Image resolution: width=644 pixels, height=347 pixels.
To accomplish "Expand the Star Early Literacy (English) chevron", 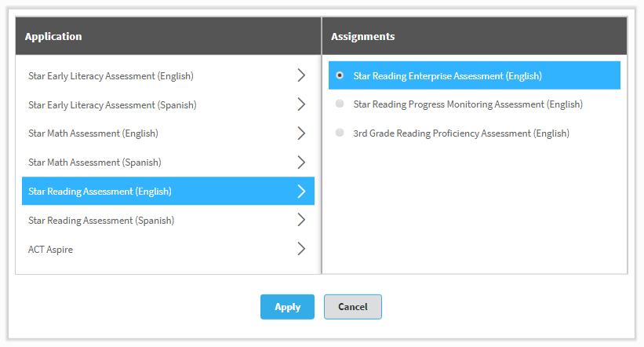I will (x=301, y=75).
